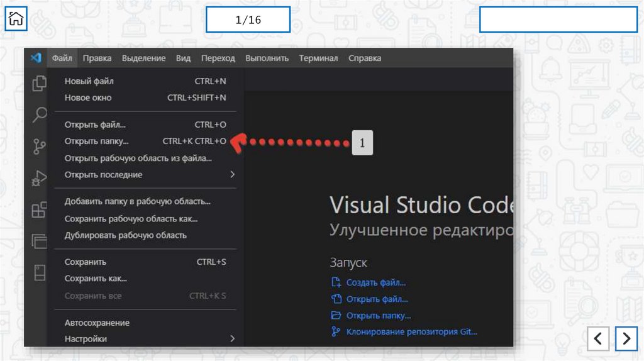
Task: Click Клонирование репозитория Git... link
Action: (x=411, y=332)
